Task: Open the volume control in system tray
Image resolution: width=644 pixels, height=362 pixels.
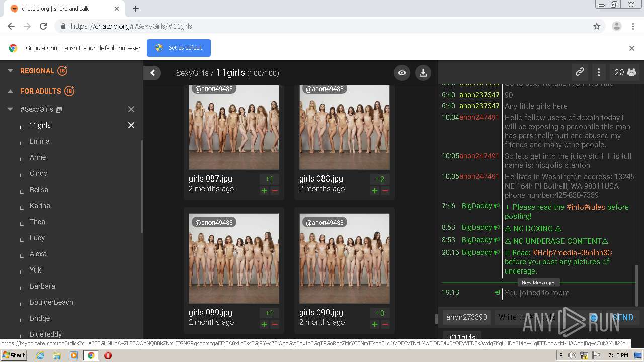Action: (x=572, y=355)
